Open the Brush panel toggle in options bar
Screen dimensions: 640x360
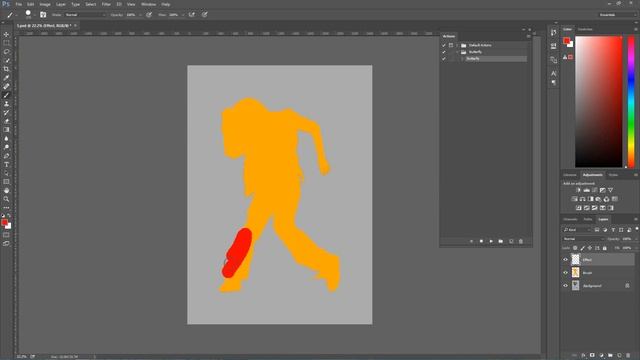tap(43, 15)
